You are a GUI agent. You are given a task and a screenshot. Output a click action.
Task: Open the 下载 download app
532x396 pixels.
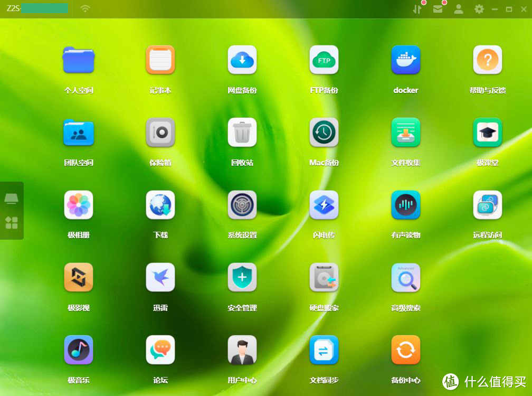coord(160,205)
